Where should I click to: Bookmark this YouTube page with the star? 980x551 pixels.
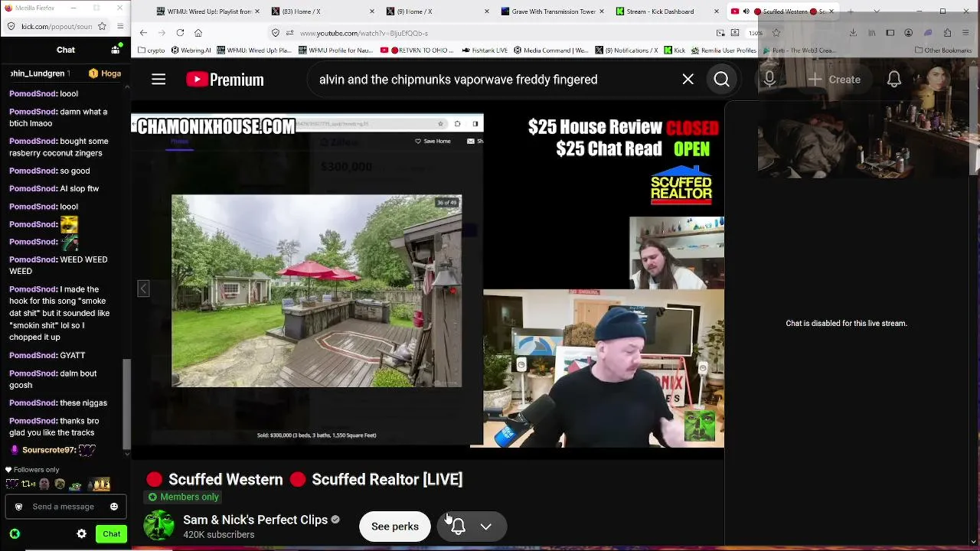click(776, 33)
